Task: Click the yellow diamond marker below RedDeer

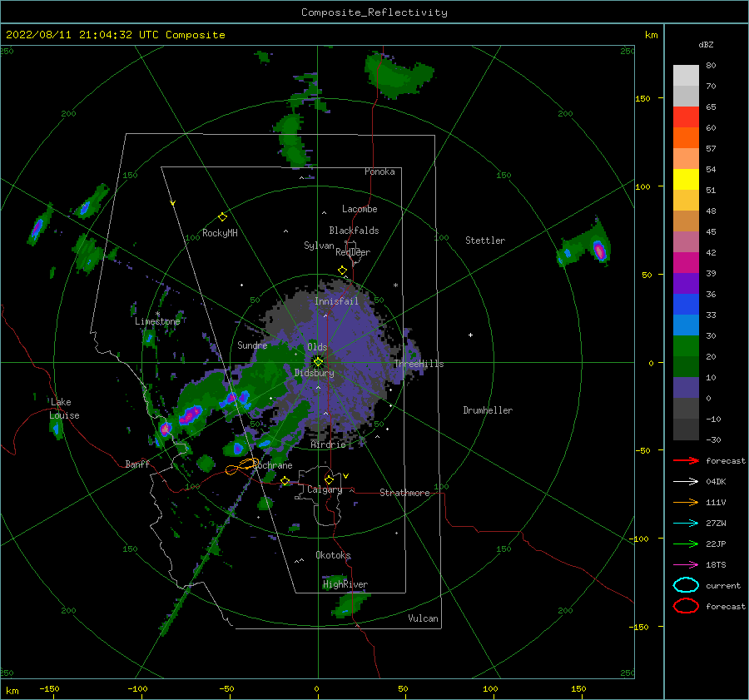Action: [342, 271]
